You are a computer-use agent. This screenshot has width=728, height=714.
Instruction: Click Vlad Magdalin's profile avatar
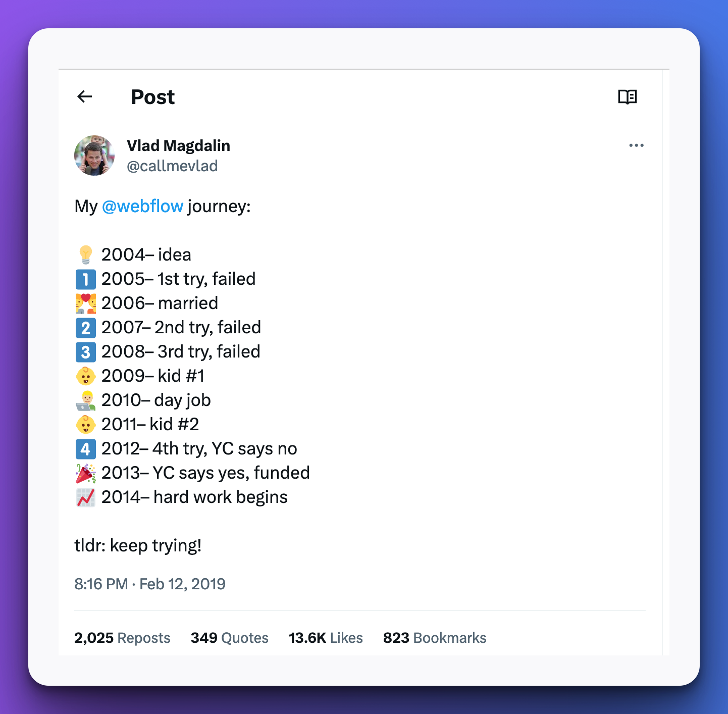tap(94, 156)
